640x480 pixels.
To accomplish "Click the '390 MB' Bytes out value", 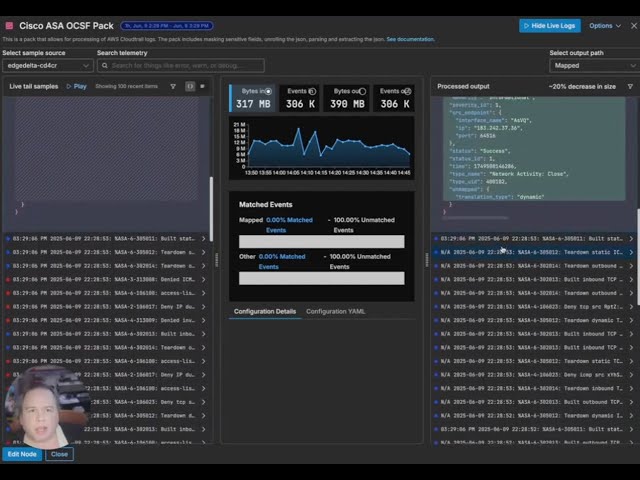I will 347,104.
